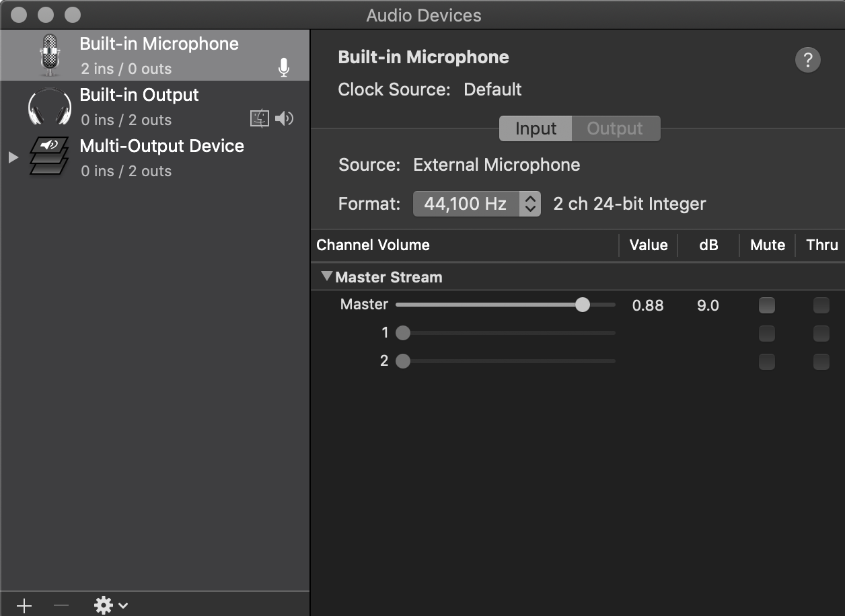The height and width of the screenshot is (616, 845).
Task: Click the Multi-Output Device stacked icon
Action: pos(50,157)
